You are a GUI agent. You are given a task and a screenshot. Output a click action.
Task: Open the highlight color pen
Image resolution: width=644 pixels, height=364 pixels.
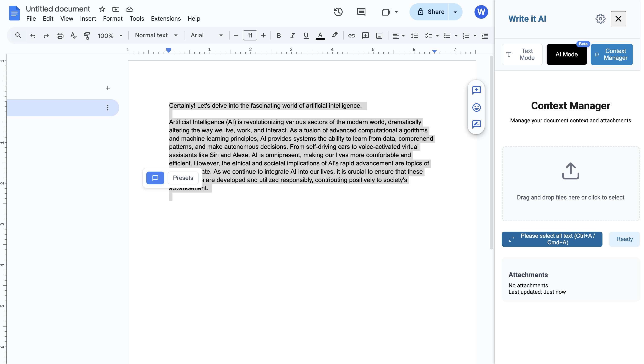tap(335, 35)
